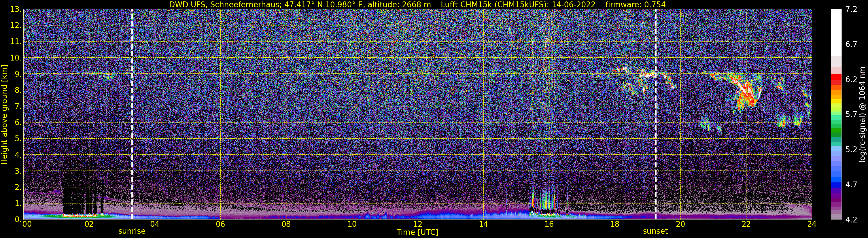The image size is (868, 238).
Task: Click the time axis tick '00'
Action: pyautogui.click(x=27, y=224)
